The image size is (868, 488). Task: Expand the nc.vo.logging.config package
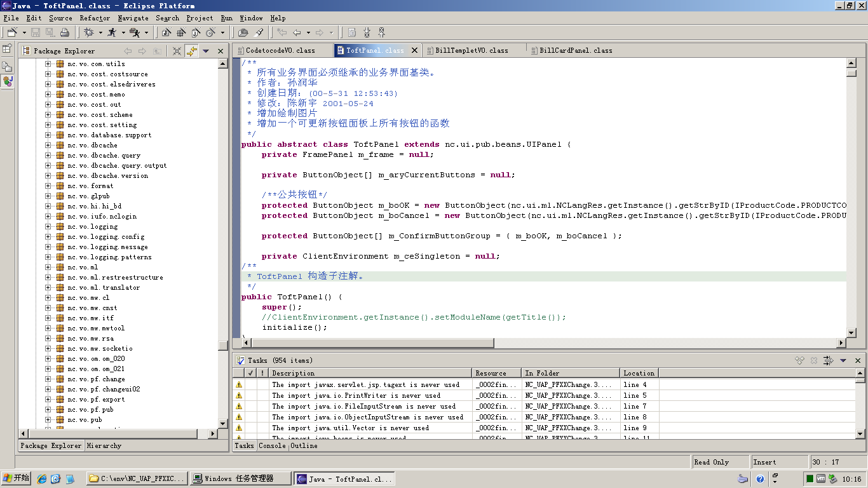(x=48, y=237)
